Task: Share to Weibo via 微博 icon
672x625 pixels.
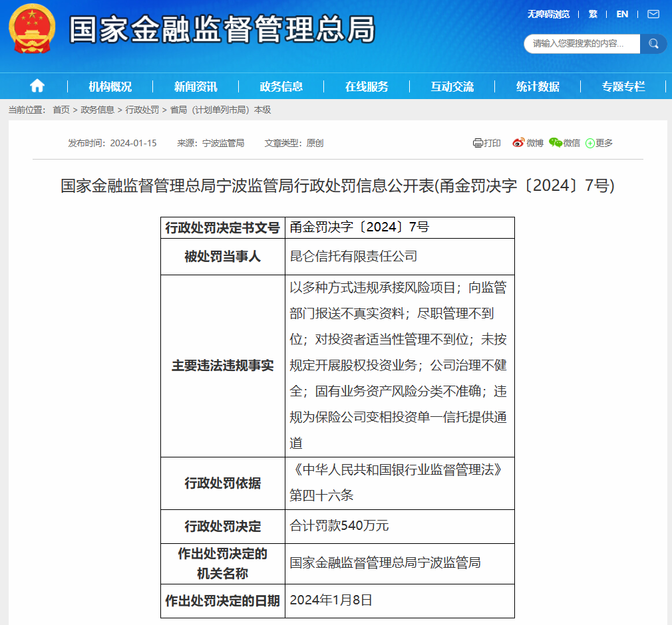Action: click(528, 143)
